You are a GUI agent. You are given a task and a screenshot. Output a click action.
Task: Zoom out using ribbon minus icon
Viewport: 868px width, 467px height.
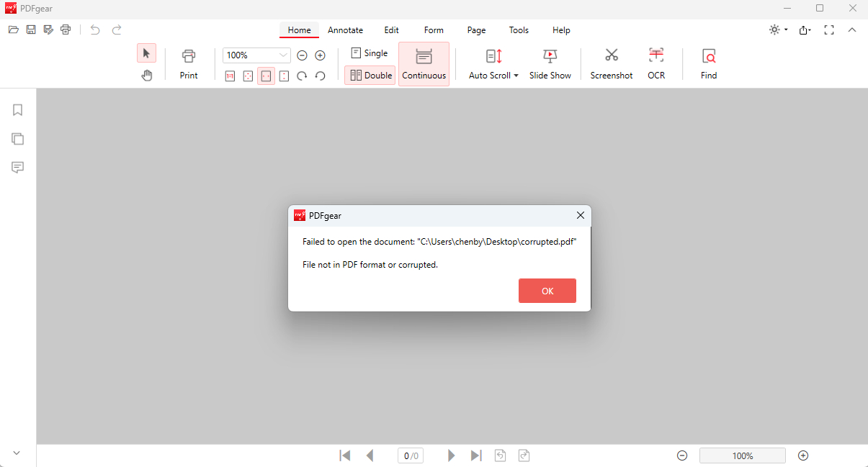point(303,55)
